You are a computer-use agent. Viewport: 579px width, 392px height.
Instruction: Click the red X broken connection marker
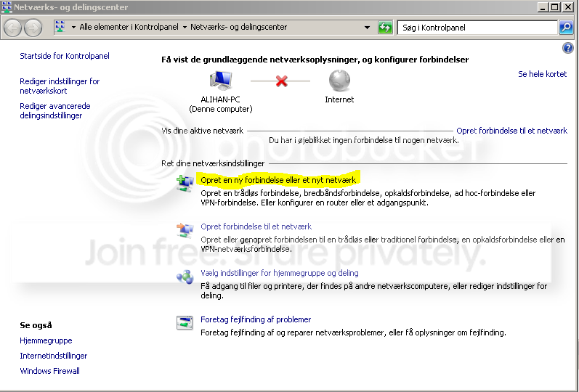pyautogui.click(x=281, y=81)
